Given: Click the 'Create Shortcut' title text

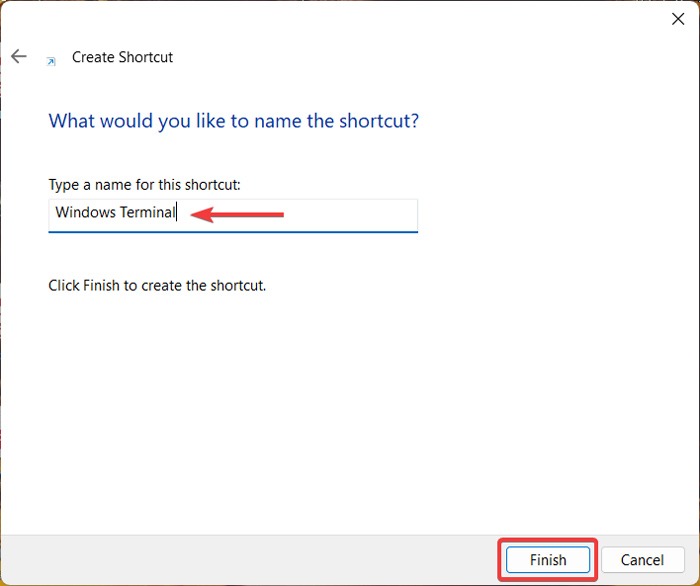Looking at the screenshot, I should pyautogui.click(x=122, y=57).
